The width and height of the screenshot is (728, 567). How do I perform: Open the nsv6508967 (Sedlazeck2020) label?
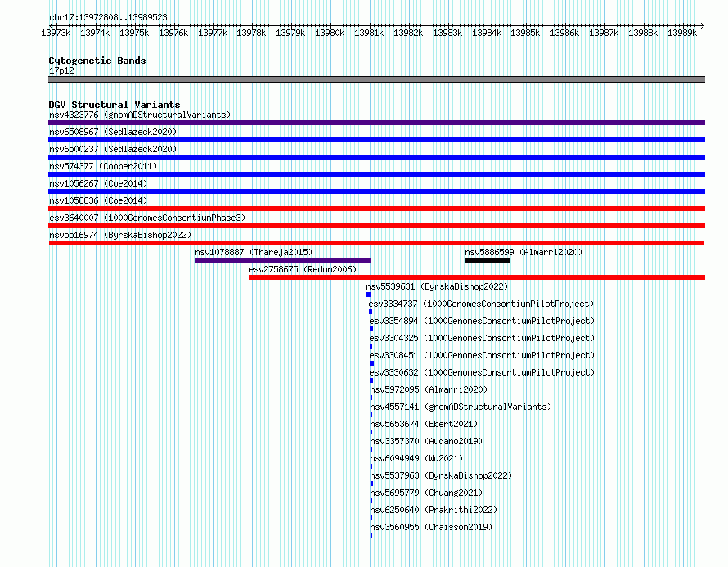click(x=113, y=132)
